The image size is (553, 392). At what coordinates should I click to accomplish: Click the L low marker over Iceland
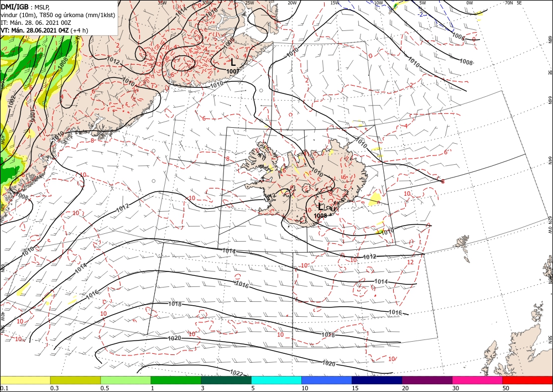point(320,207)
